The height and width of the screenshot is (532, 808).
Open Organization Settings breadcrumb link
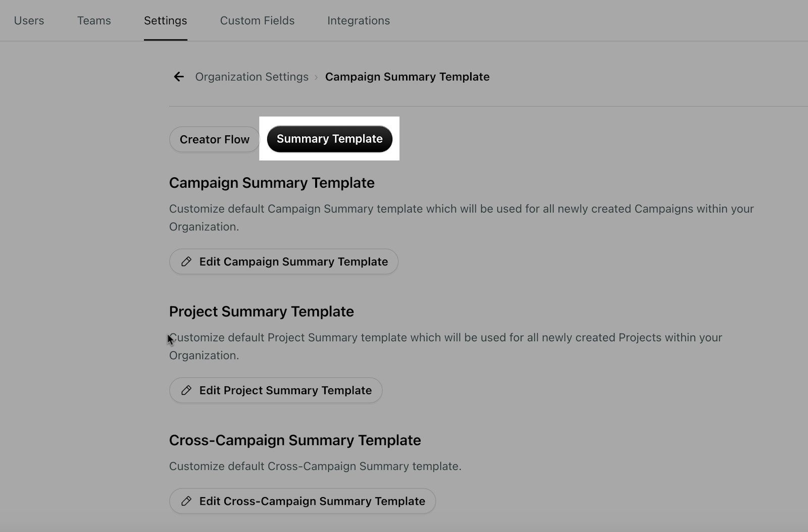pos(251,77)
